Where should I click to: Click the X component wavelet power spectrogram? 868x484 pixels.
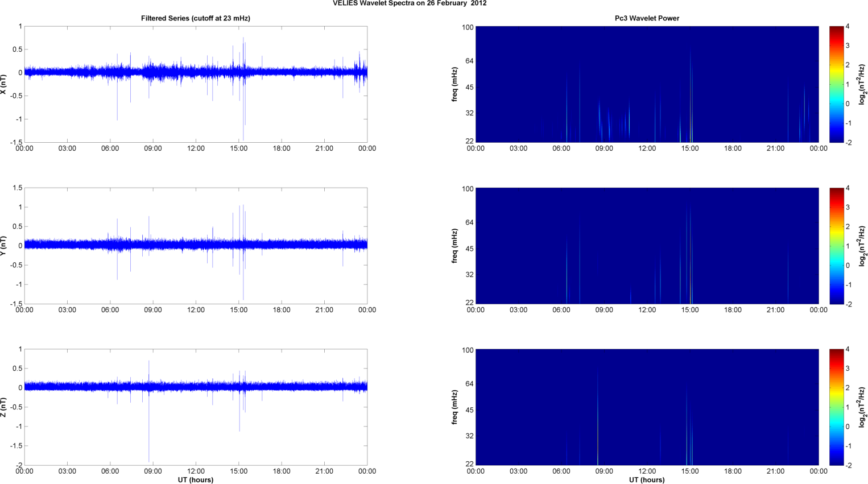click(647, 84)
